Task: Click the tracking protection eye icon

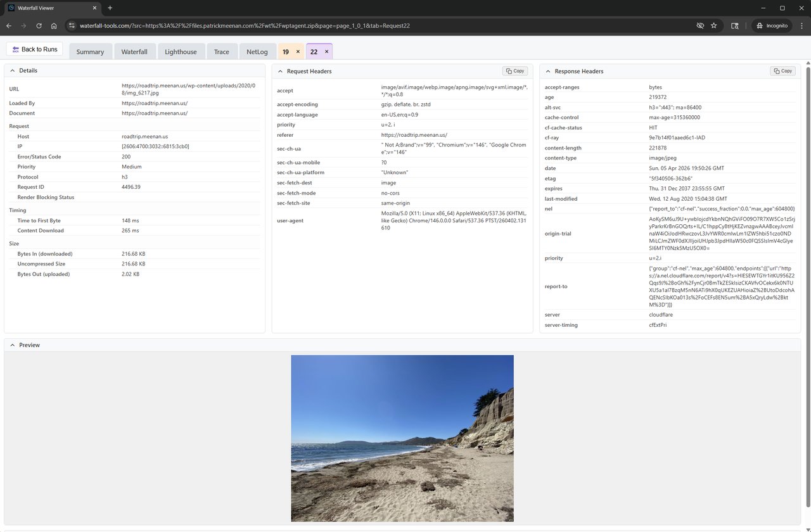Action: 700,26
